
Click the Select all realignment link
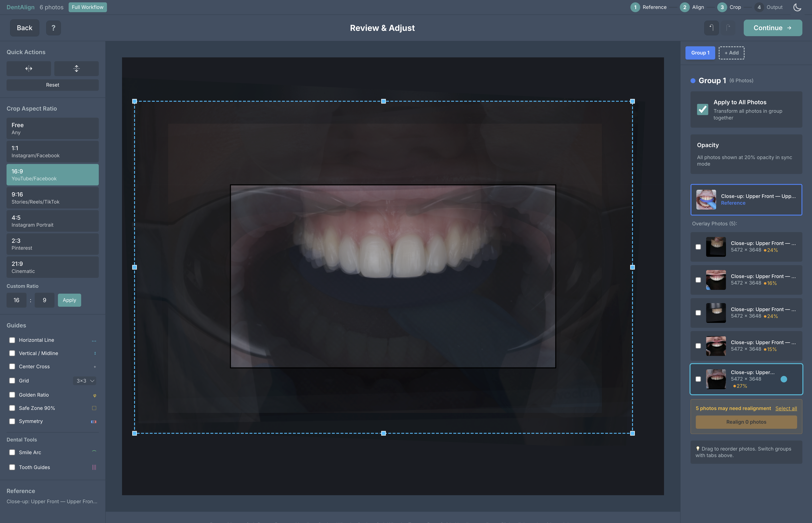tap(786, 408)
